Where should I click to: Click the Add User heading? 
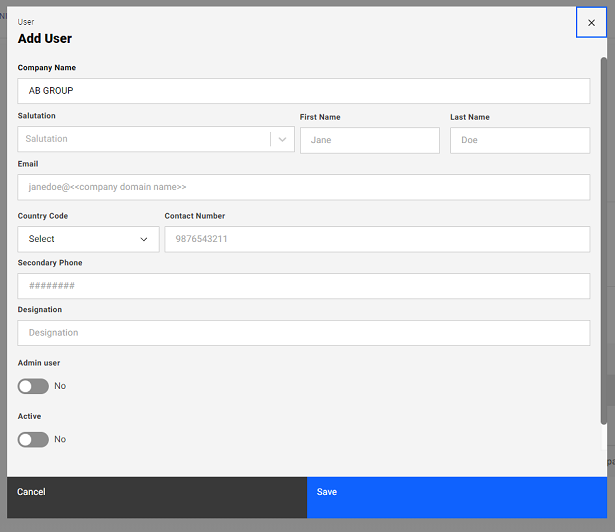point(45,39)
